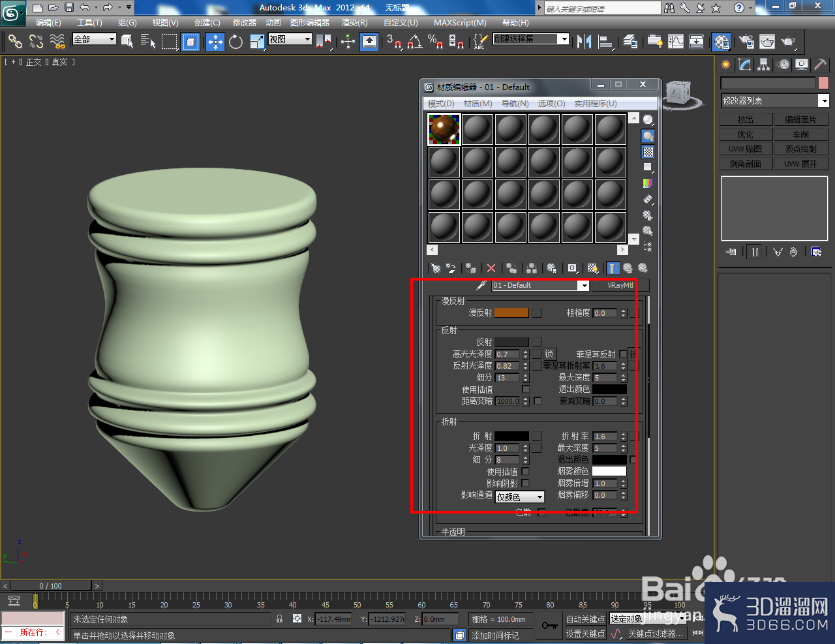Toggle Angle Snap button
This screenshot has width=835, height=644.
(x=414, y=42)
